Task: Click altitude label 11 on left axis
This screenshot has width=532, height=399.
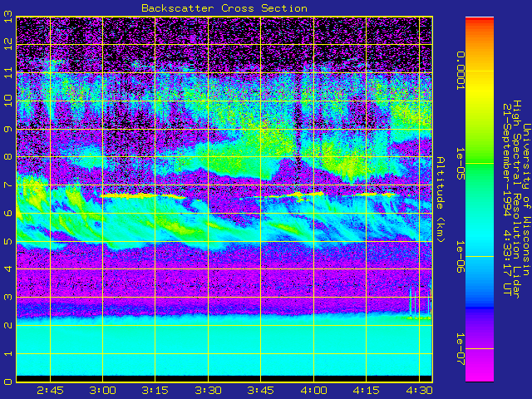Action: pyautogui.click(x=8, y=72)
